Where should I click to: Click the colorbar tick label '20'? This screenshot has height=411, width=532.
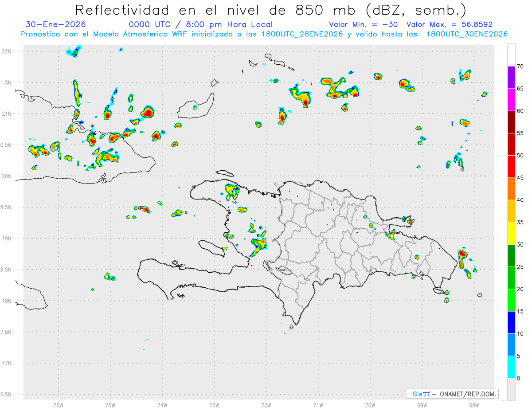pos(520,289)
